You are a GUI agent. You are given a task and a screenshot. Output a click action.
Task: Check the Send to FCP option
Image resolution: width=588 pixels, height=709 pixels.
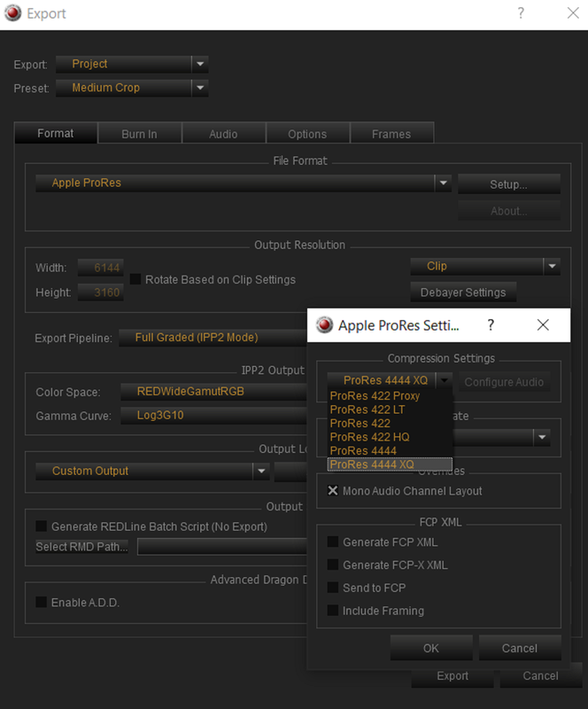point(333,588)
